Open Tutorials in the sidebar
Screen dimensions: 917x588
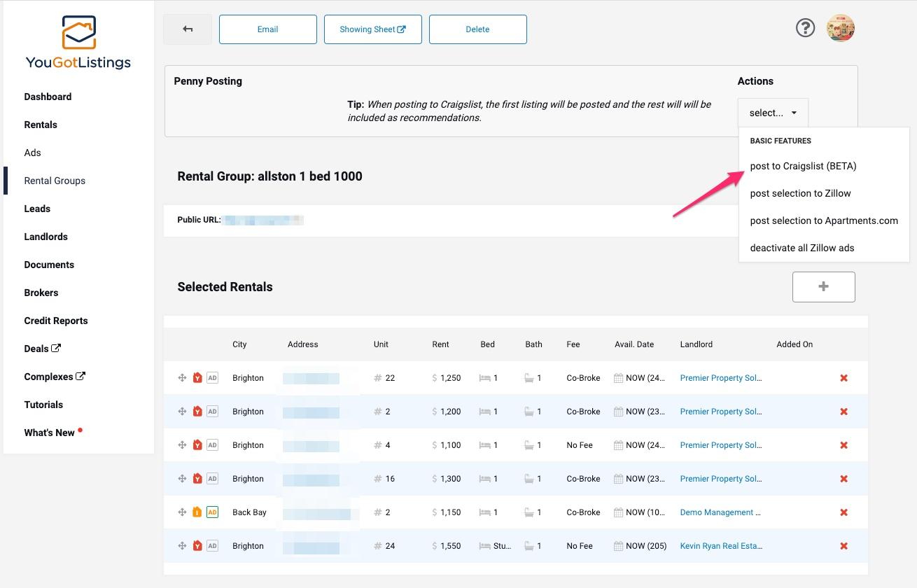pyautogui.click(x=43, y=405)
